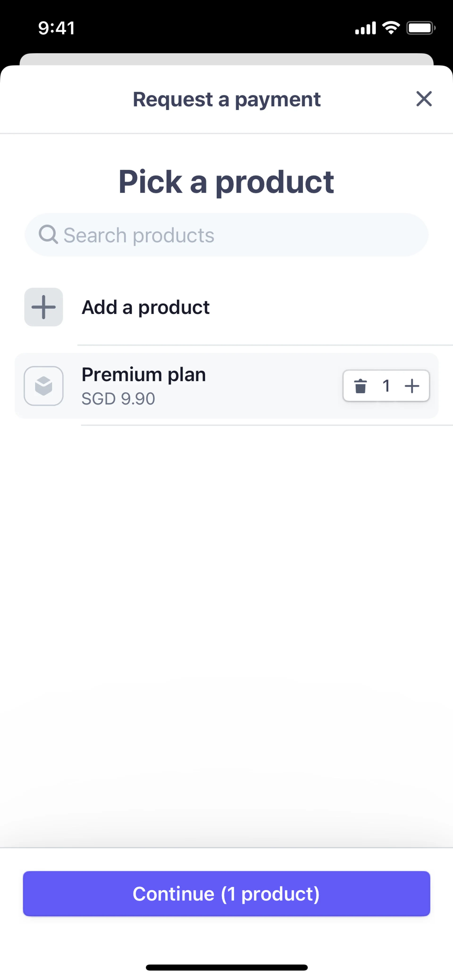This screenshot has height=980, width=453.
Task: Tap the magnifier icon in search bar
Action: pyautogui.click(x=48, y=234)
